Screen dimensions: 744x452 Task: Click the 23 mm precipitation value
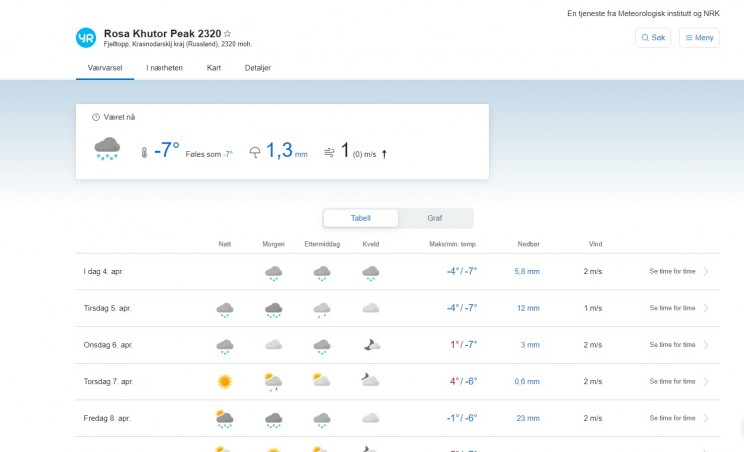(x=528, y=418)
